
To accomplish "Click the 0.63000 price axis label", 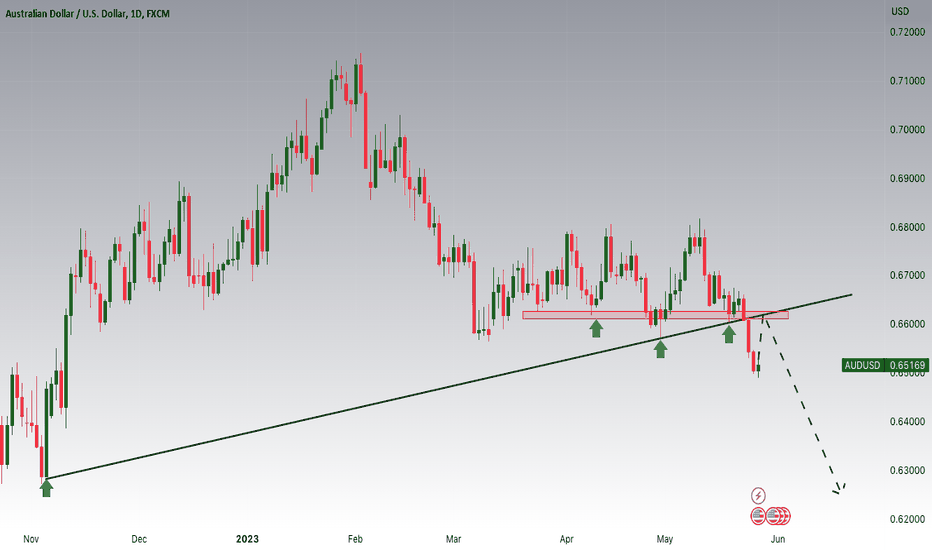I will [907, 470].
